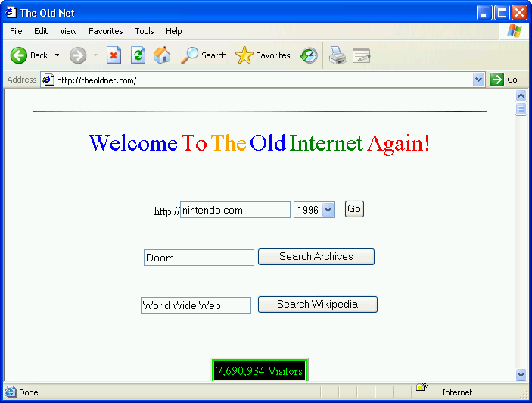Click the Stop page loading icon
532x403 pixels.
point(114,55)
